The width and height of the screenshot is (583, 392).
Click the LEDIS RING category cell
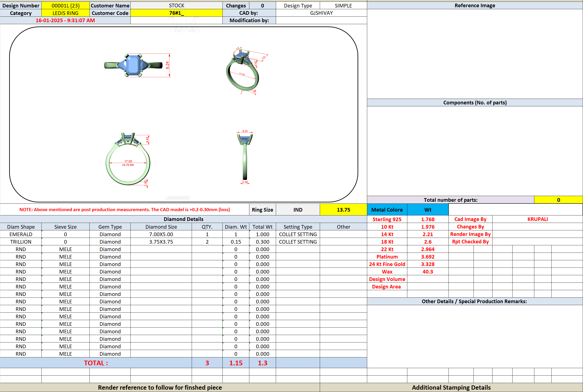pos(66,13)
